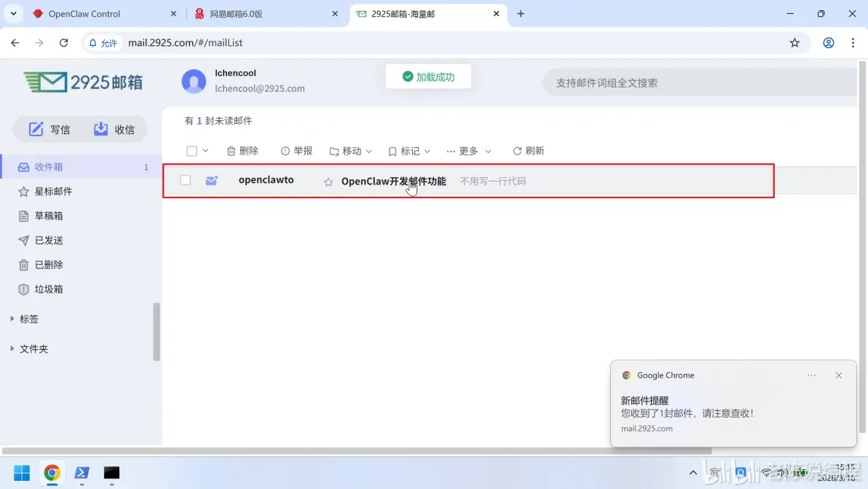
Task: Open the Chrome profile icon
Action: click(828, 43)
